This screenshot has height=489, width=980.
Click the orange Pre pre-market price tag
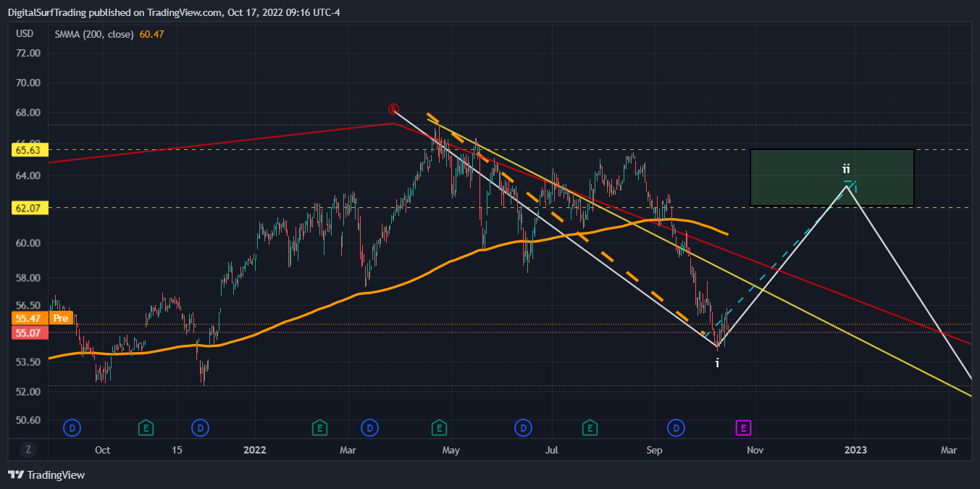tap(62, 318)
